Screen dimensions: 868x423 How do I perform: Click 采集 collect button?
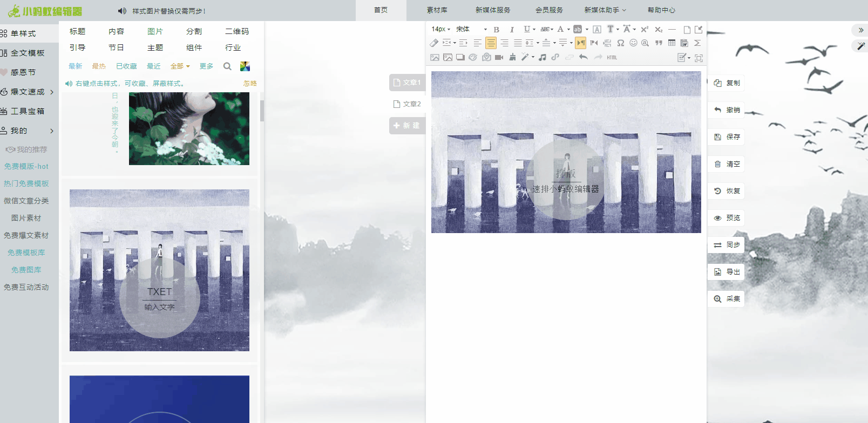[x=727, y=299]
